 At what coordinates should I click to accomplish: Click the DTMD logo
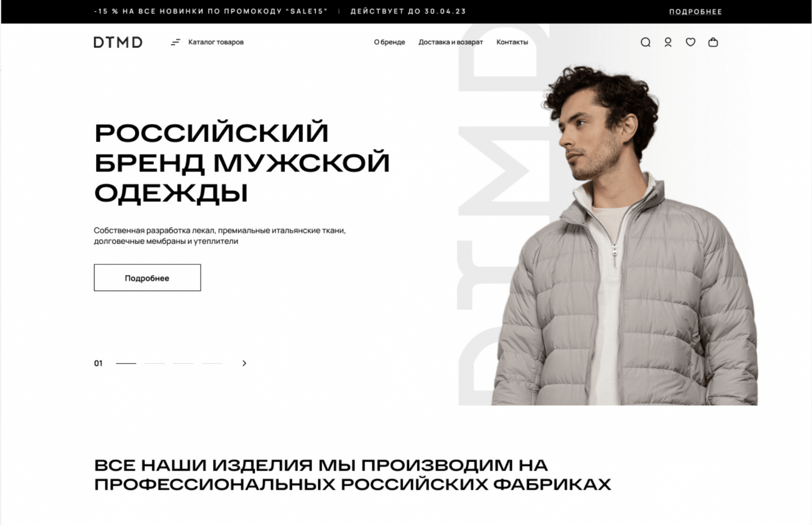(x=118, y=42)
